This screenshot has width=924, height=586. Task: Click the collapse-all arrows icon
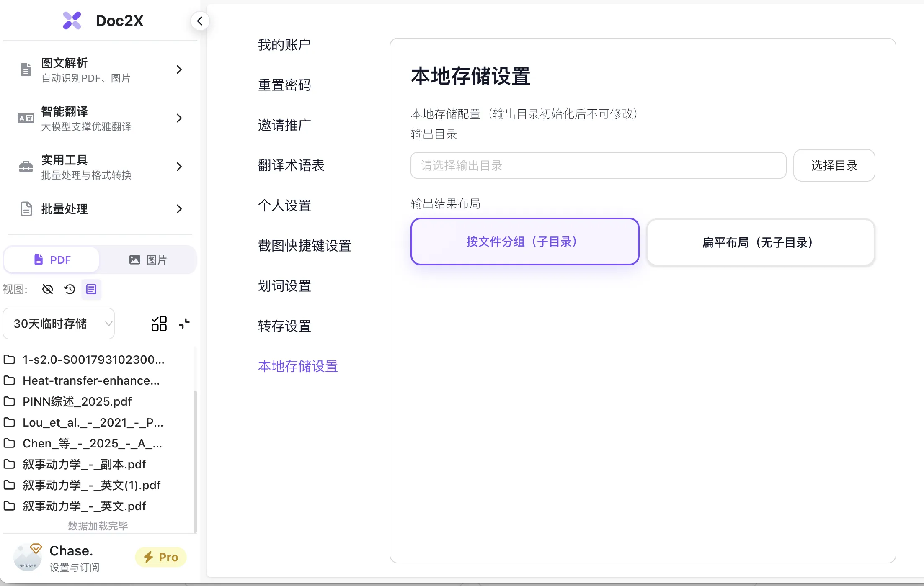pyautogui.click(x=184, y=324)
